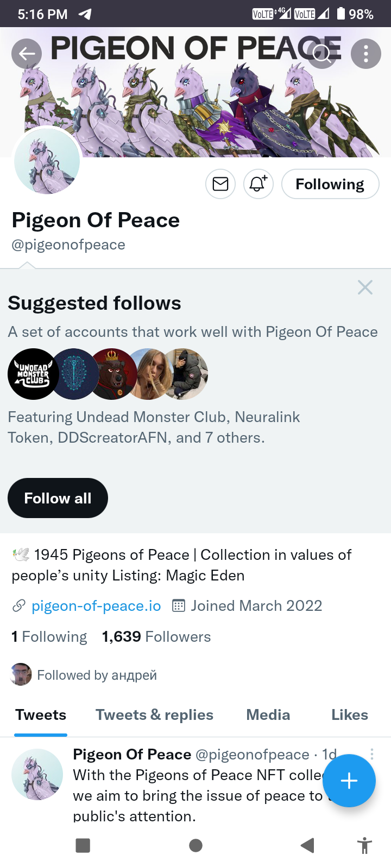Tap the back arrow icon

coord(27,53)
